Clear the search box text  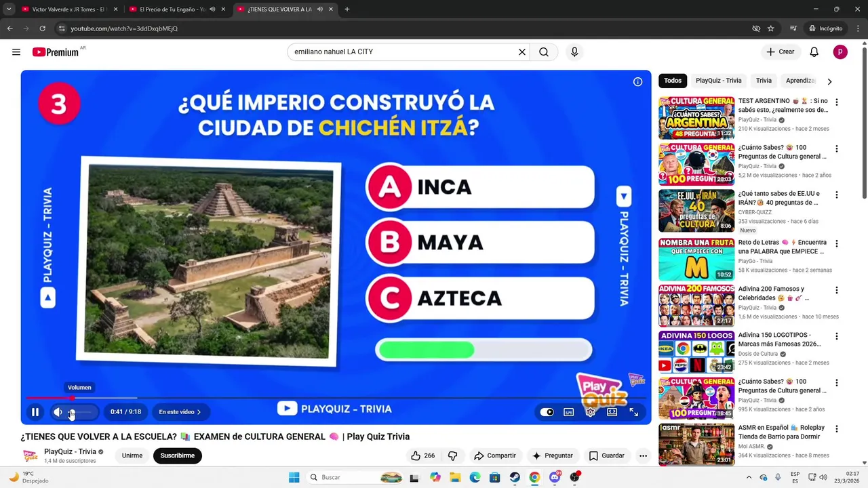click(522, 52)
